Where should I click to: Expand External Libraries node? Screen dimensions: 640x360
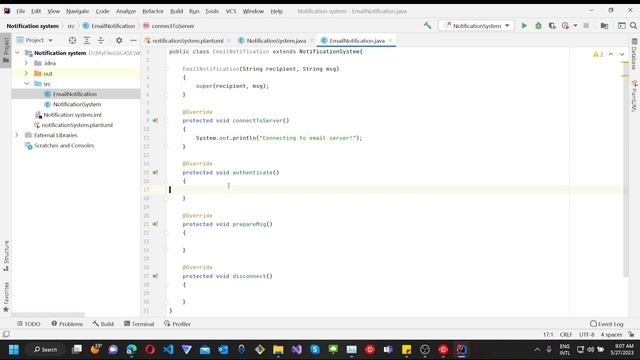coord(17,135)
